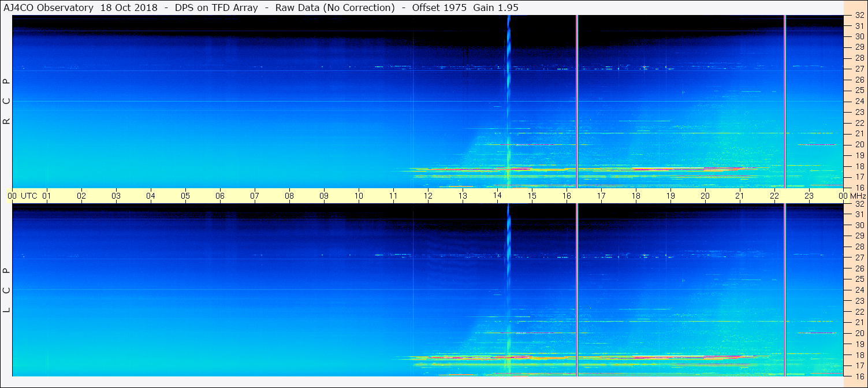Click the 16 MHz label on the LCP scale
Viewport: 868px width, 388px height.
pos(859,376)
